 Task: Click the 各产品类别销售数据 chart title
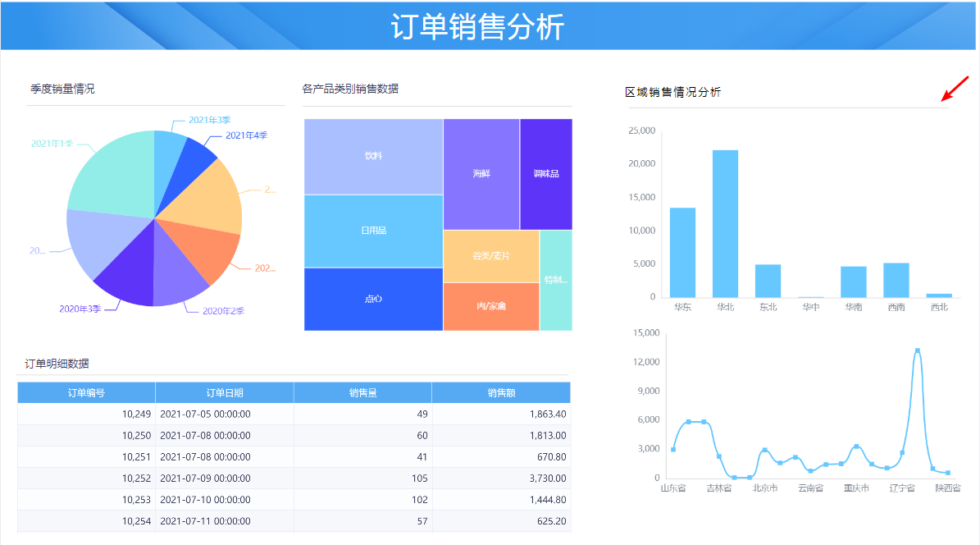[x=350, y=89]
